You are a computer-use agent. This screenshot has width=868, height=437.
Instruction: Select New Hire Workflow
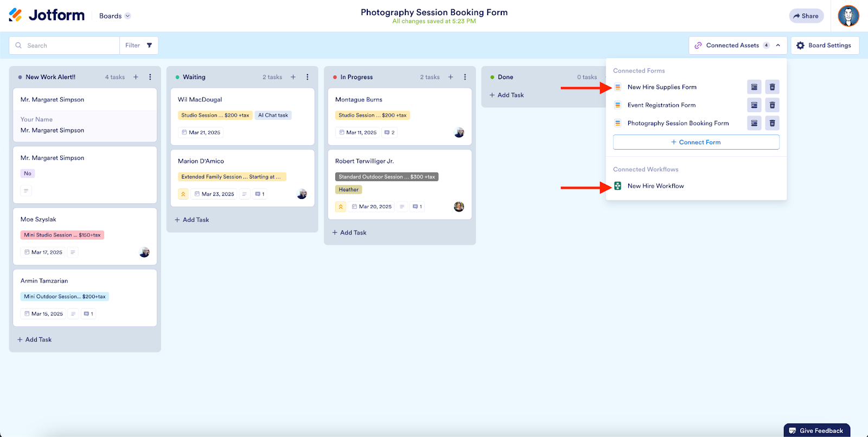655,186
